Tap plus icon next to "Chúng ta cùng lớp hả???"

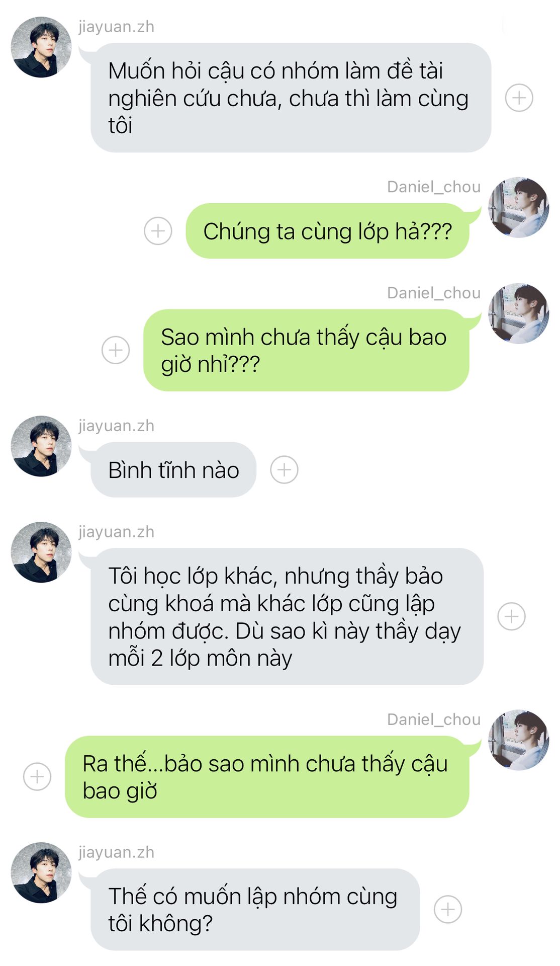(158, 231)
